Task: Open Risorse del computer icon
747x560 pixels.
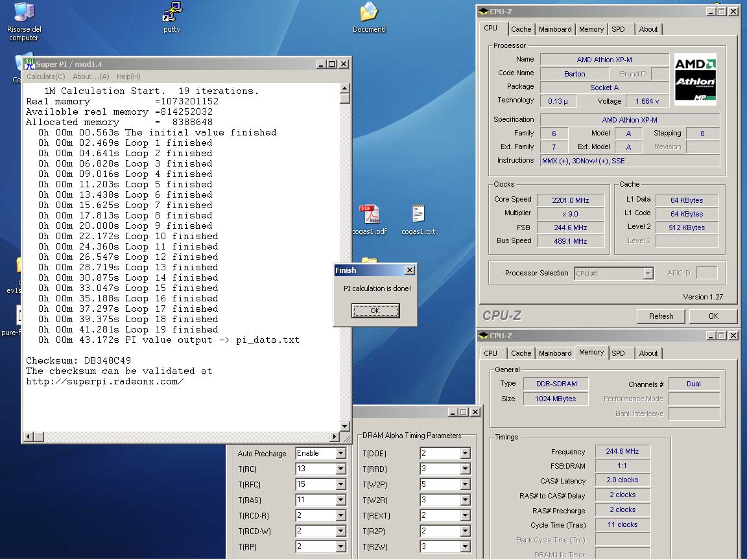Action: pos(24,21)
